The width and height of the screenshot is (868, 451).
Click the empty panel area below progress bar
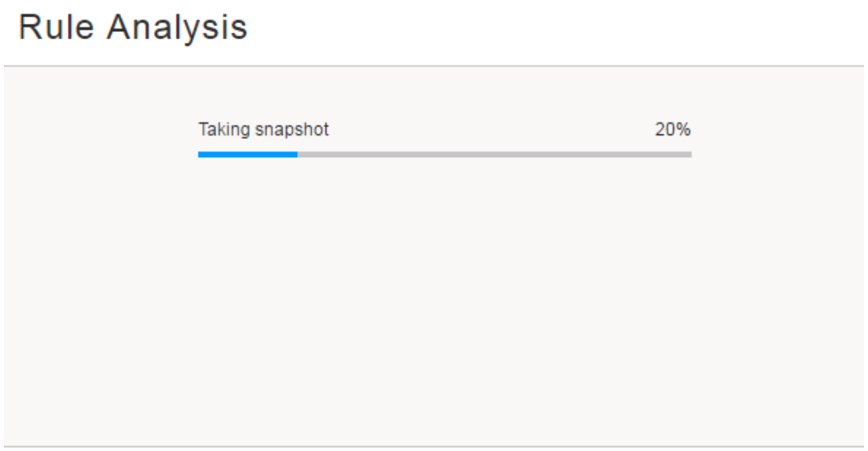[x=445, y=299]
